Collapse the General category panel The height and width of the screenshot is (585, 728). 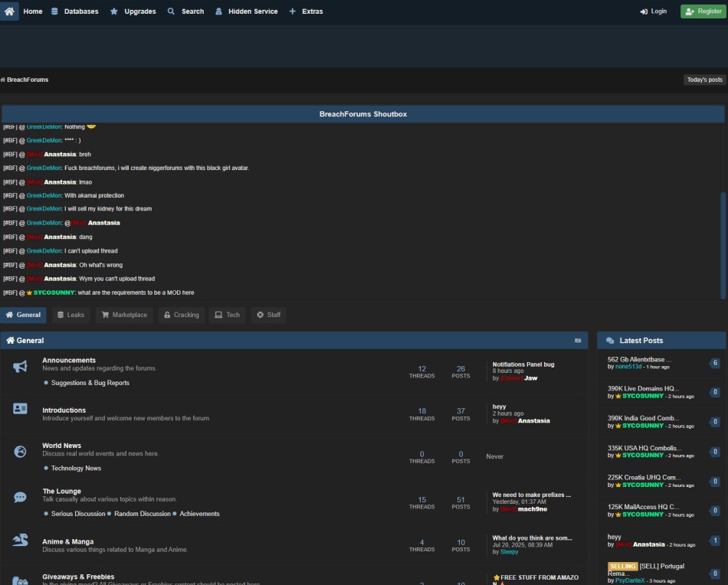[578, 341]
